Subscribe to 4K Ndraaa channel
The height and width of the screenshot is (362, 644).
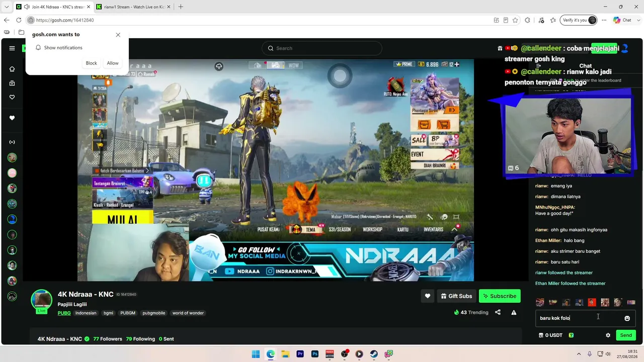coord(500,296)
